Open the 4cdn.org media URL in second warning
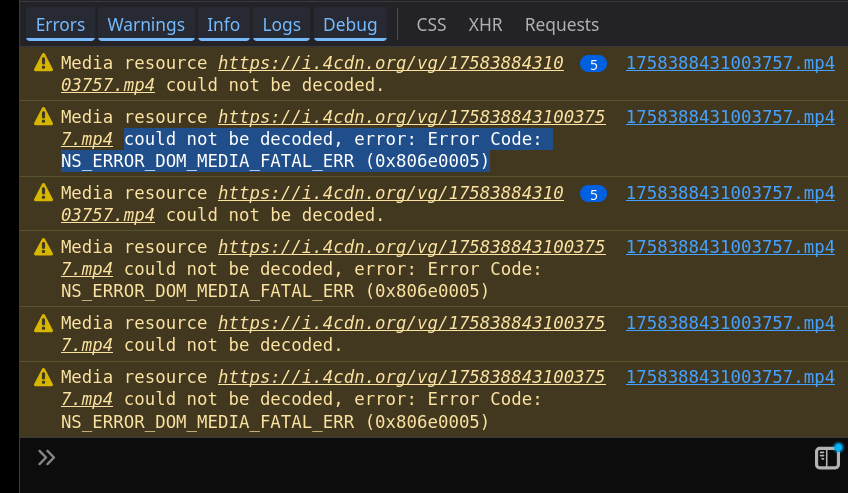The height and width of the screenshot is (493, 848). point(333,128)
